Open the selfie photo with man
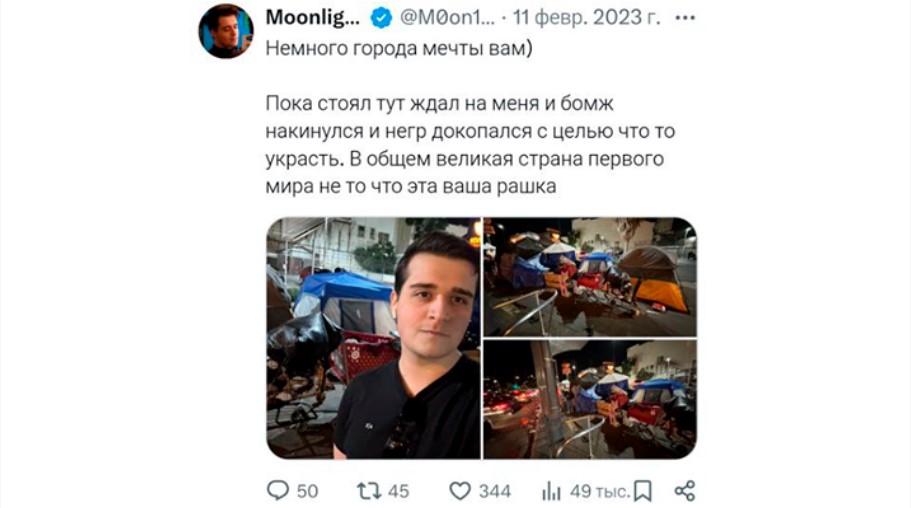 tap(374, 338)
